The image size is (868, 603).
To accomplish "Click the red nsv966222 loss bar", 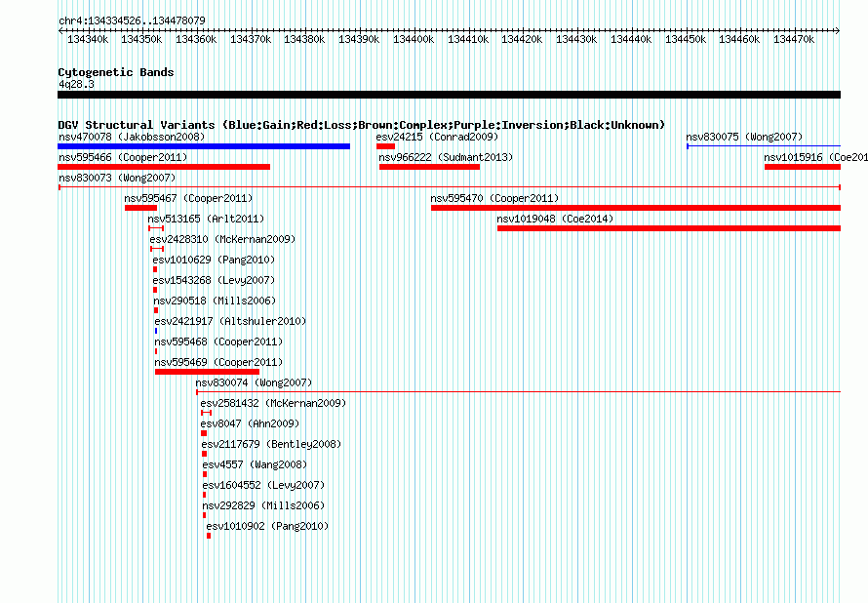I will pyautogui.click(x=429, y=167).
